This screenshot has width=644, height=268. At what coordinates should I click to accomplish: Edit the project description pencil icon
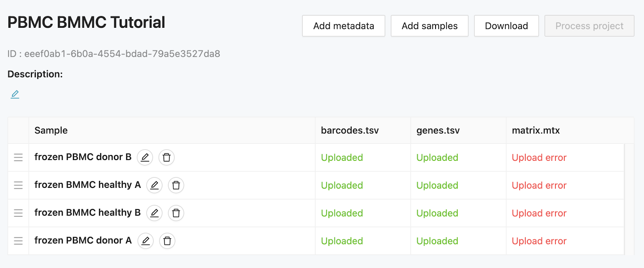tap(15, 94)
